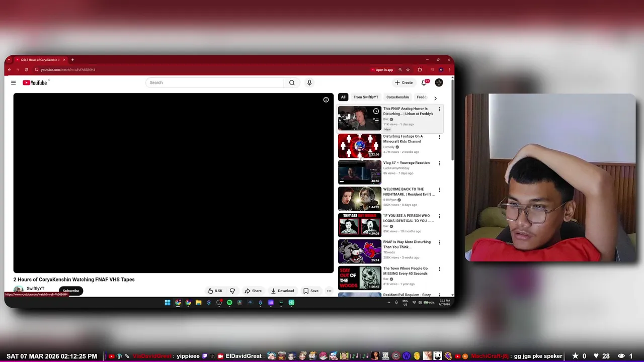The height and width of the screenshot is (362, 644).
Task: Open options for FNAF Analog Horror video
Action: coord(439,109)
